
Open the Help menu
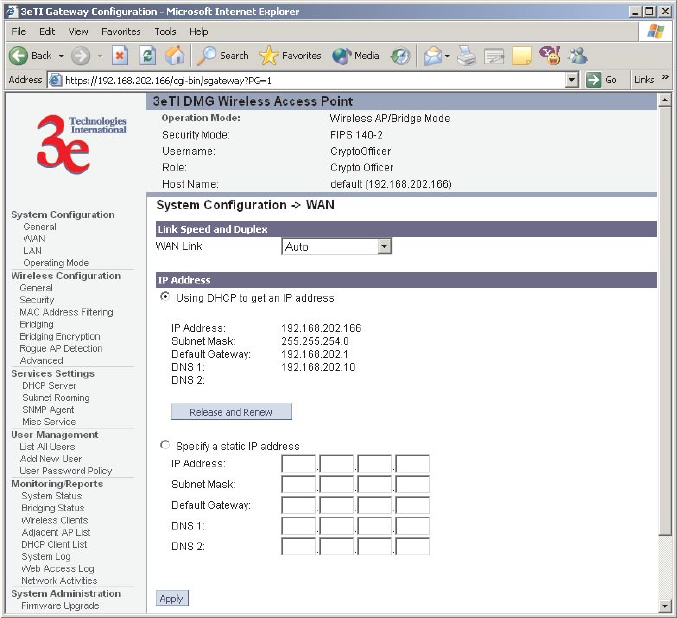199,32
